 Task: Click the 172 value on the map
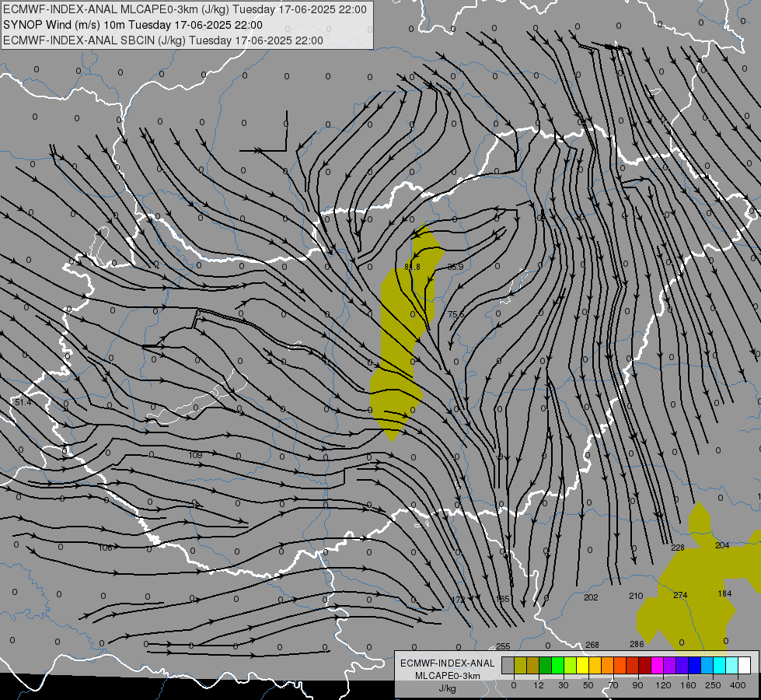click(x=458, y=600)
